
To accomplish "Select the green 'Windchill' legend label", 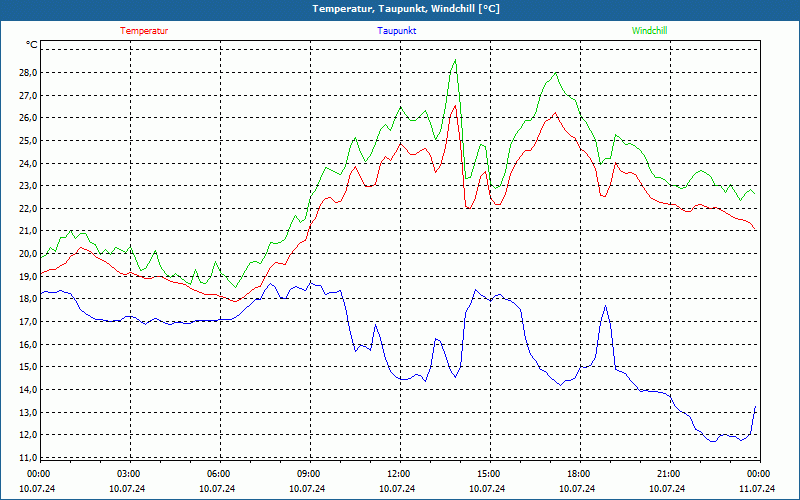I will (649, 31).
